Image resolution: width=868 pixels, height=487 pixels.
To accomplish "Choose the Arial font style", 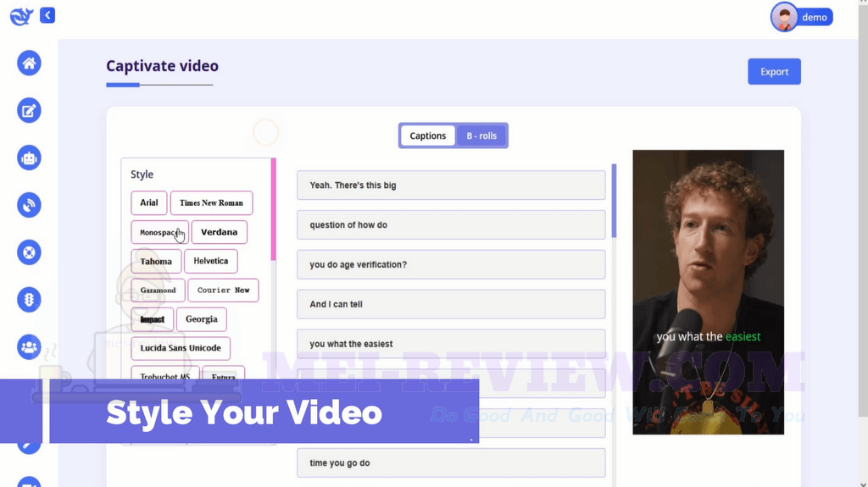I will pos(149,202).
